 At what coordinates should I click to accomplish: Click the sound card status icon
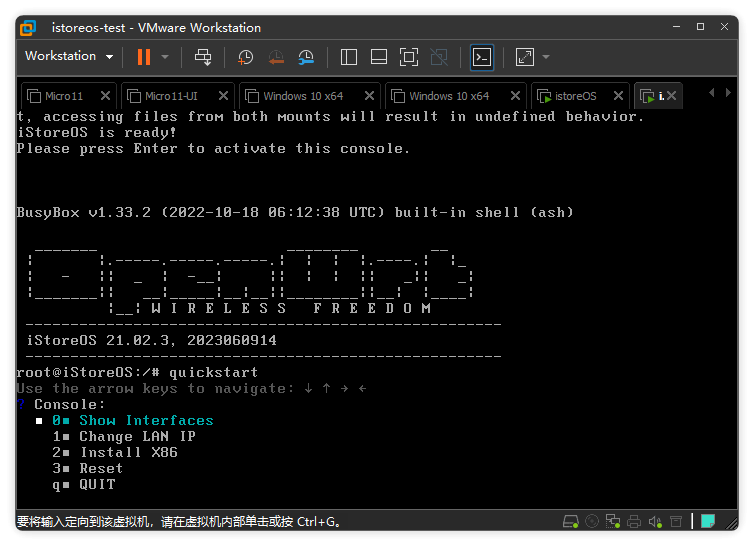pos(655,521)
